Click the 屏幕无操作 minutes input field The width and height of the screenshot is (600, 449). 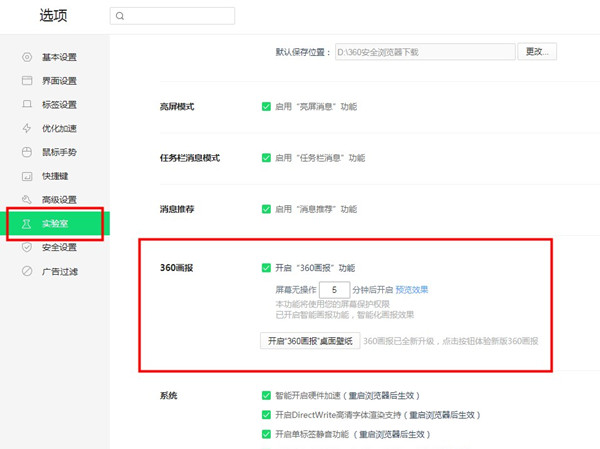334,290
